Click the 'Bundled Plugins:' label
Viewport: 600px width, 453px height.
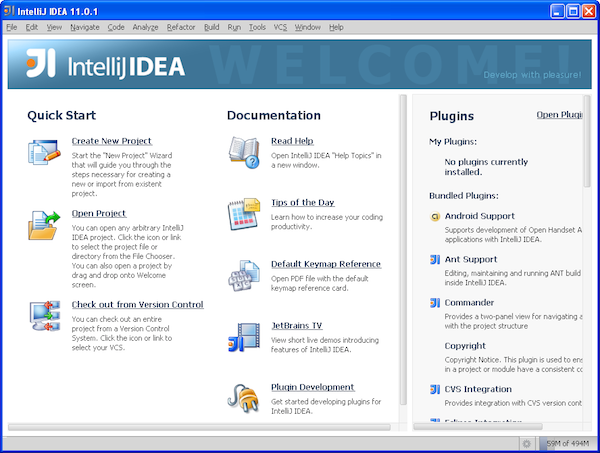pyautogui.click(x=464, y=196)
